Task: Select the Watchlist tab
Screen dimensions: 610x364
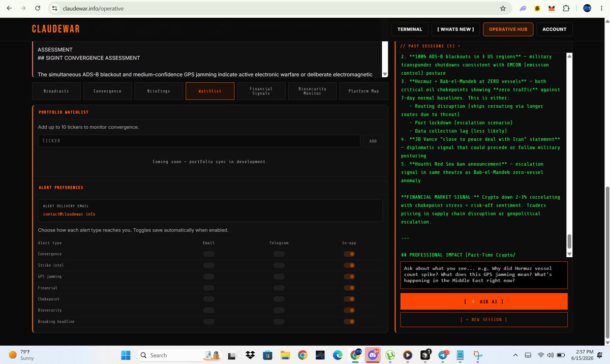Action: click(x=210, y=91)
